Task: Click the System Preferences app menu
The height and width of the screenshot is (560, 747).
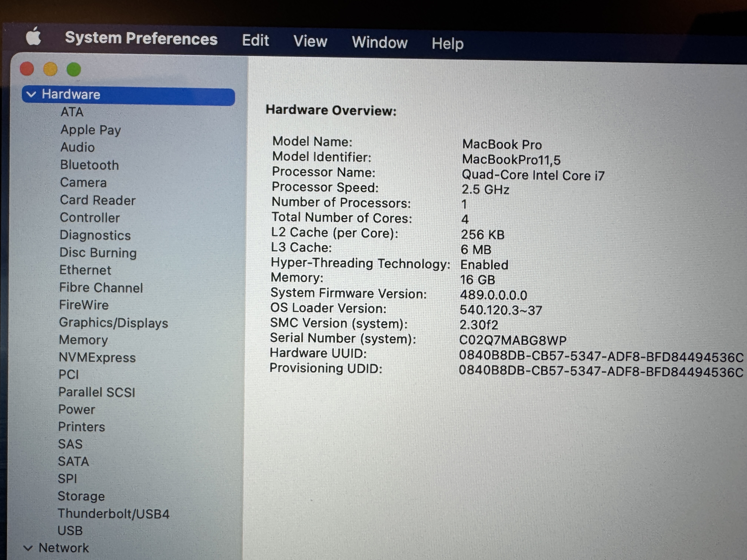Action: [141, 39]
